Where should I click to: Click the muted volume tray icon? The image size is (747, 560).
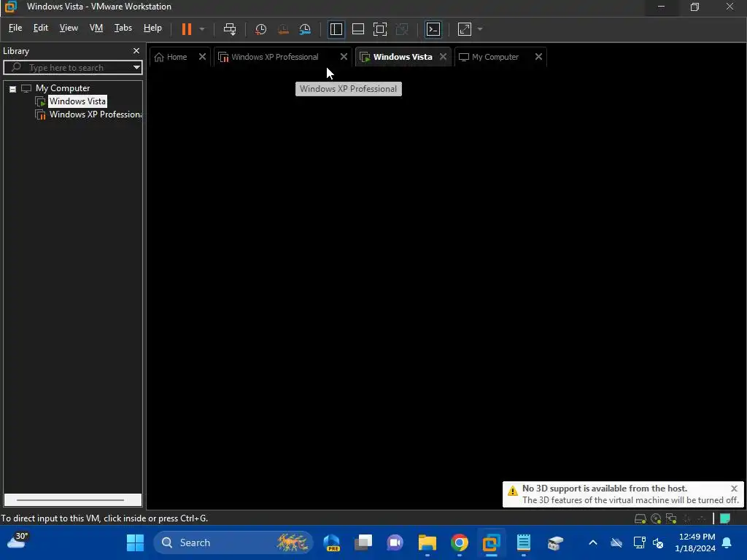tap(658, 542)
